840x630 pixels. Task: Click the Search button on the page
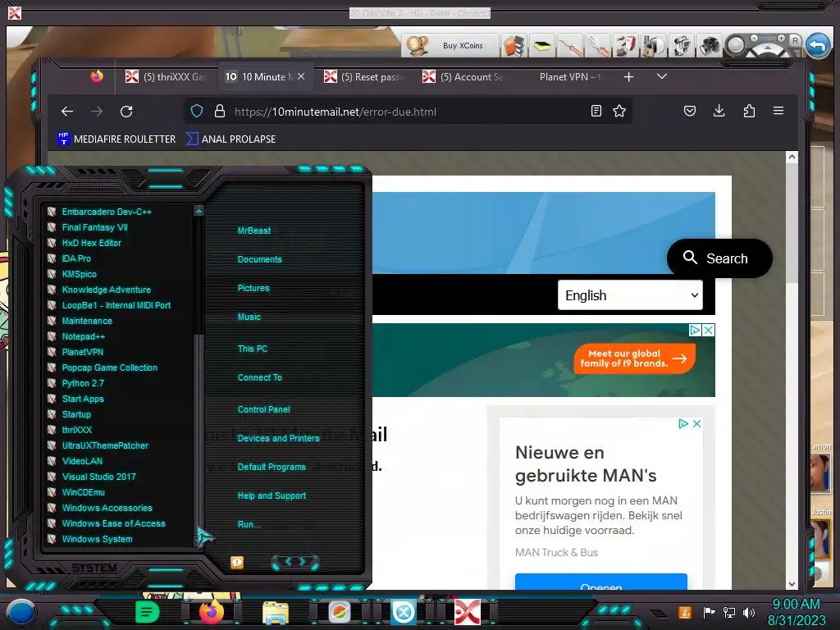click(x=719, y=258)
